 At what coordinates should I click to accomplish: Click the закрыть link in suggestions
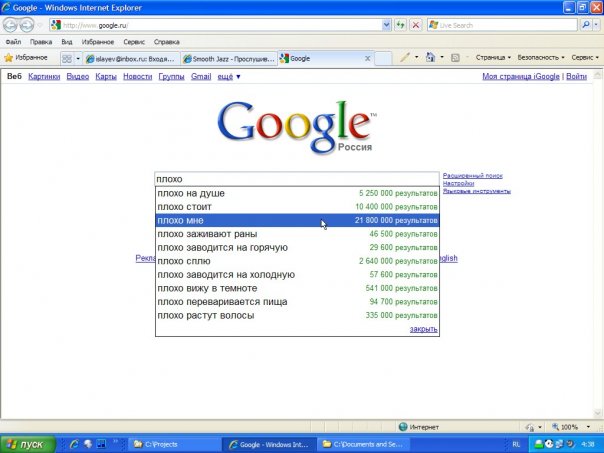tap(423, 329)
